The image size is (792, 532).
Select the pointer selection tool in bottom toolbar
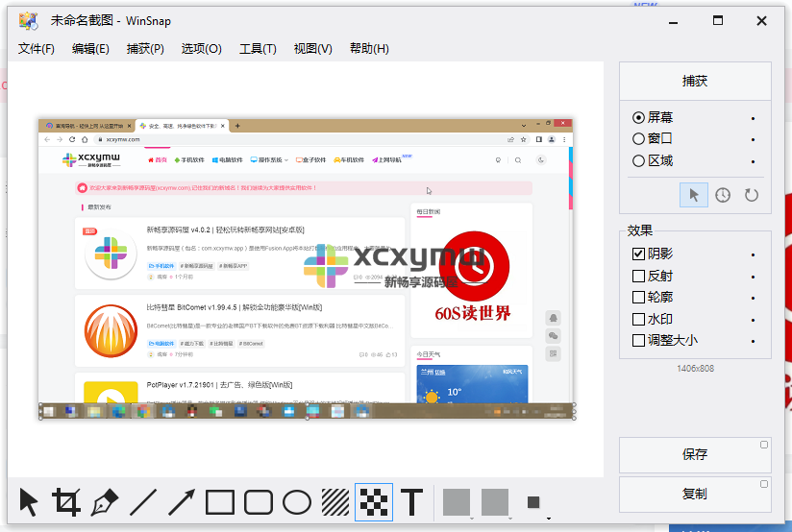(28, 502)
